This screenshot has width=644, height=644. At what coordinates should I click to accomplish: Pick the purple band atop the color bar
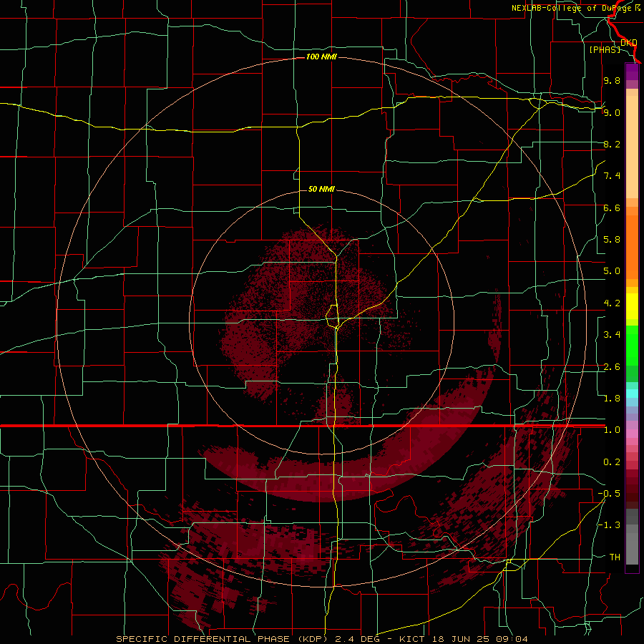click(x=632, y=72)
